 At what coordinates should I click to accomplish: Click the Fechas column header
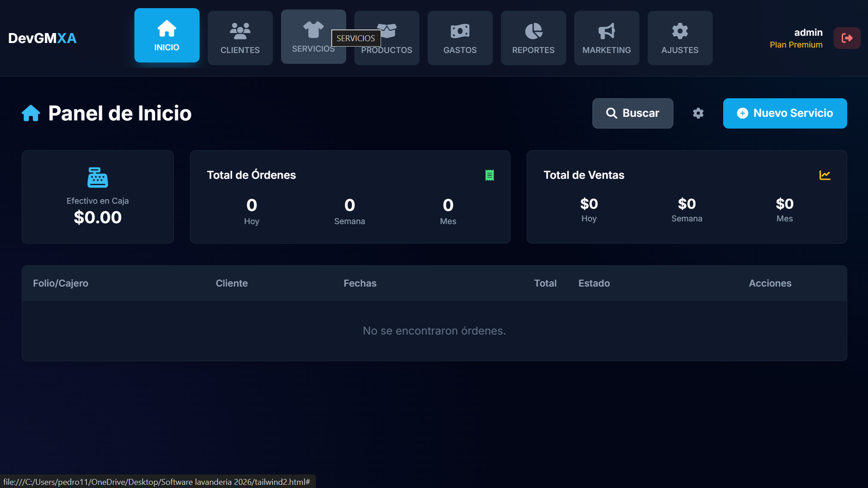[360, 283]
